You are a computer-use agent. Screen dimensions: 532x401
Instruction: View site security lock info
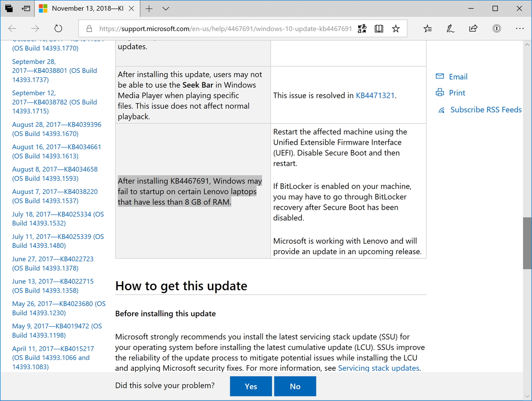pyautogui.click(x=89, y=29)
